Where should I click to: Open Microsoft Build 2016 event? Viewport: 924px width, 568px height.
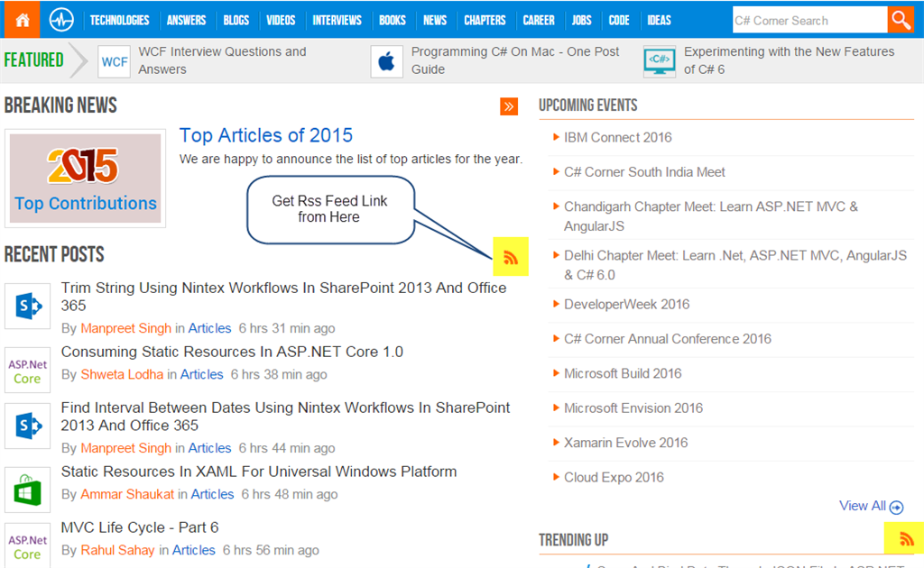pos(623,374)
